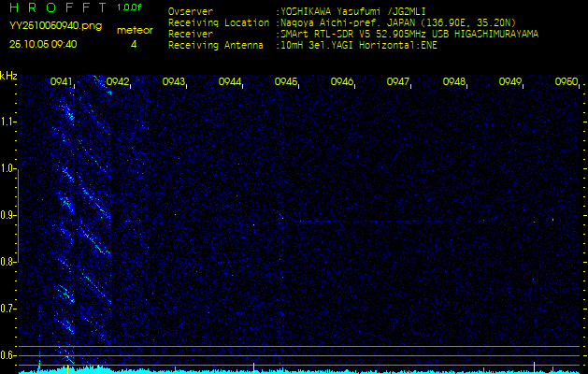Click the 0946 time marker

point(341,81)
